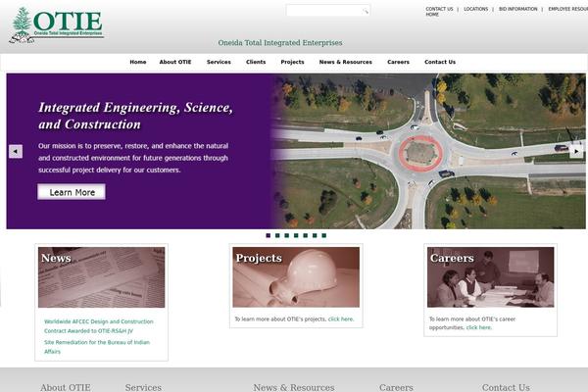Viewport: 588px width, 392px height.
Task: Click the search magnifier icon
Action: (x=366, y=11)
